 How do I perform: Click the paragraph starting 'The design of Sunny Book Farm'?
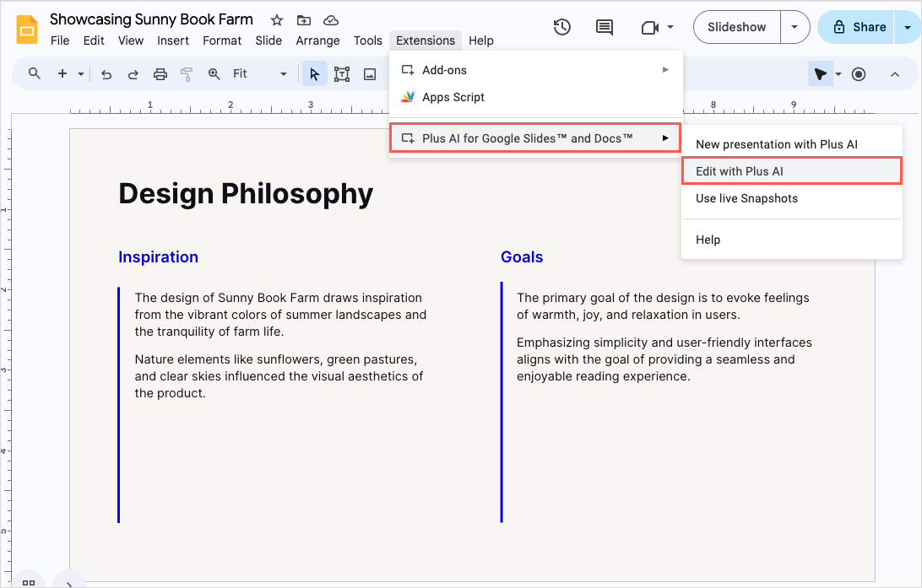pos(280,315)
